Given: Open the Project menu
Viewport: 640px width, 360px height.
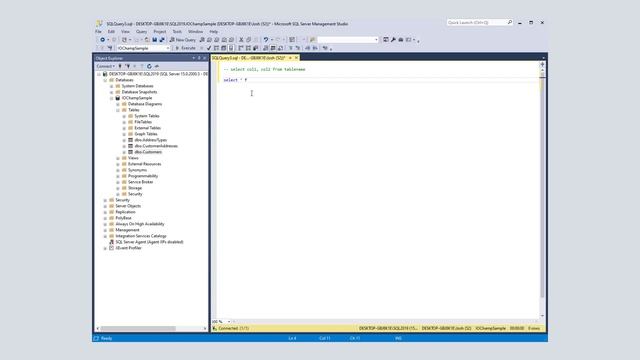Looking at the screenshot, I should pyautogui.click(x=160, y=31).
